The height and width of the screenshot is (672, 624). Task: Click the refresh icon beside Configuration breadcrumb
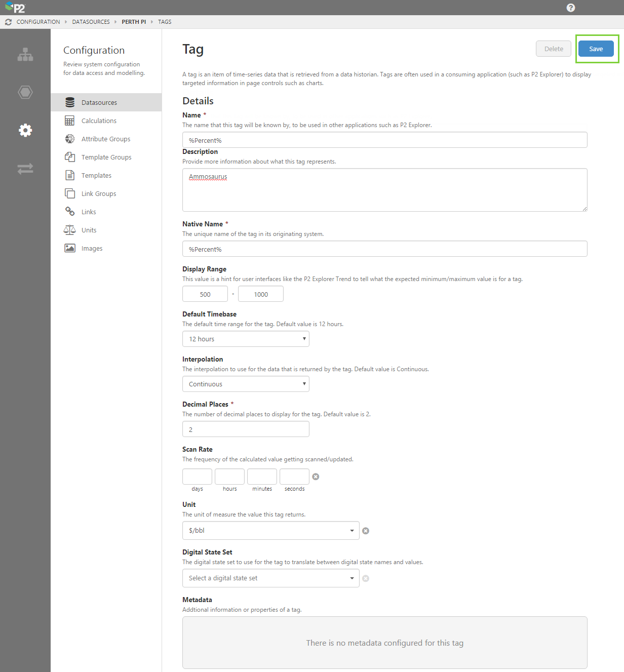(8, 22)
